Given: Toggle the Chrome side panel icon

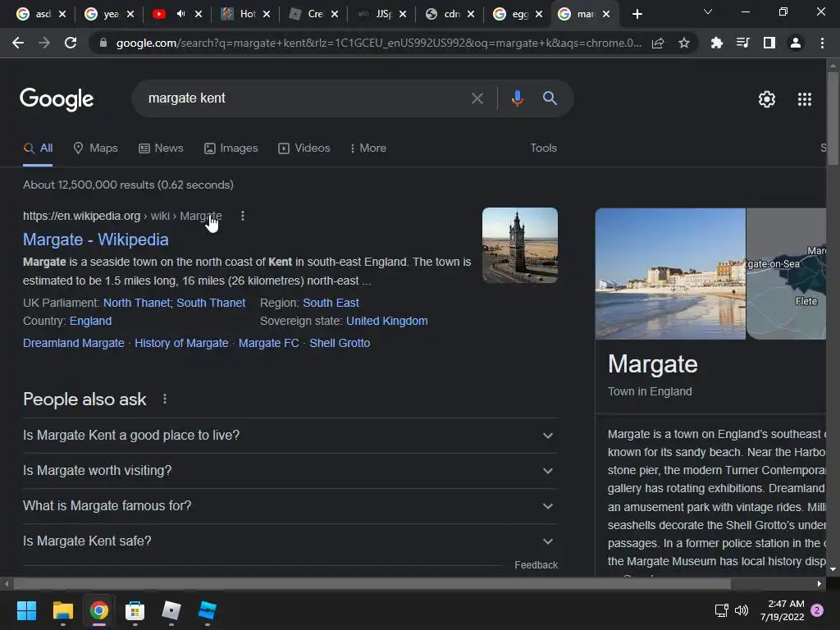Looking at the screenshot, I should (x=769, y=43).
